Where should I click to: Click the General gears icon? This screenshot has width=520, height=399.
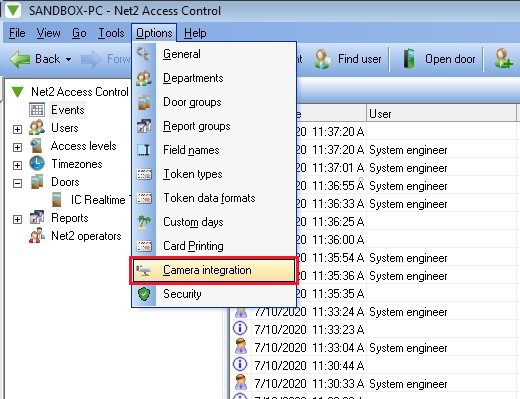[x=144, y=54]
